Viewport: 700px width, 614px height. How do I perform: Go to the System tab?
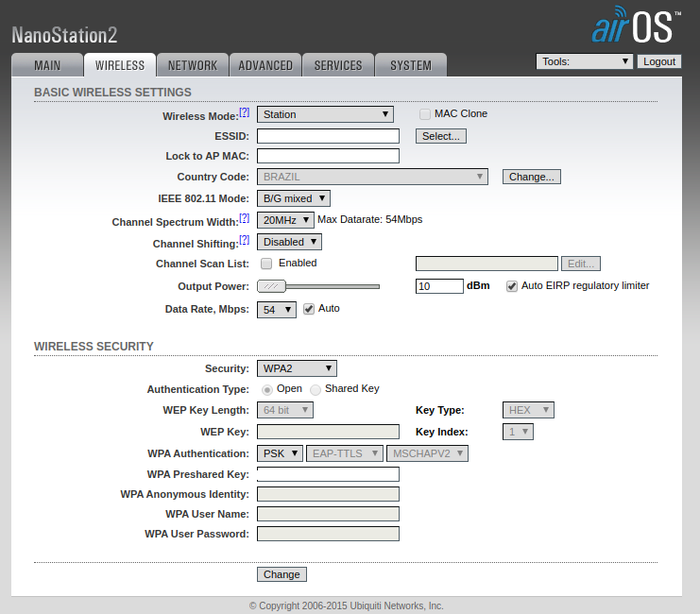tap(411, 65)
